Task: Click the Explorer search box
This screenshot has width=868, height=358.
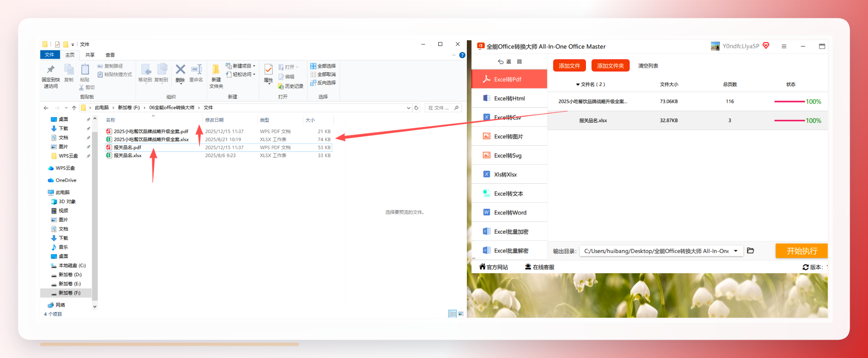Action: 443,108
